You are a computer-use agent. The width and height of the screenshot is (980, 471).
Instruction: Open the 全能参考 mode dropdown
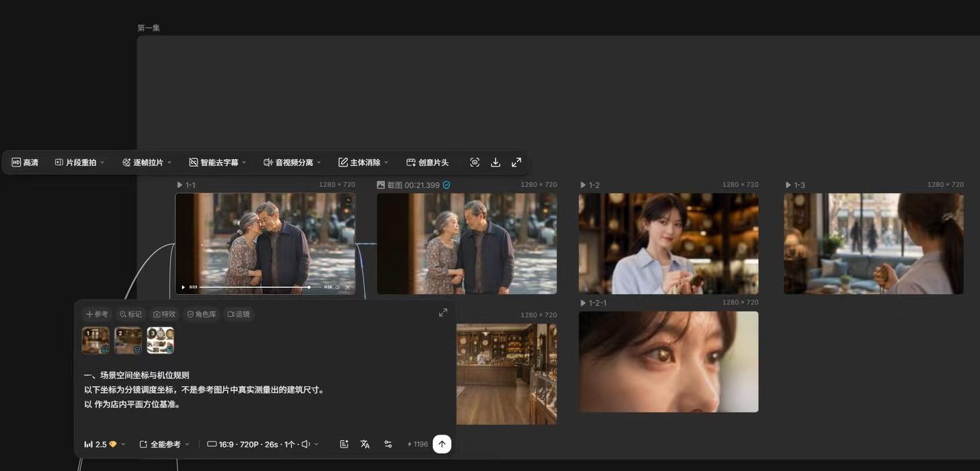[x=165, y=444]
